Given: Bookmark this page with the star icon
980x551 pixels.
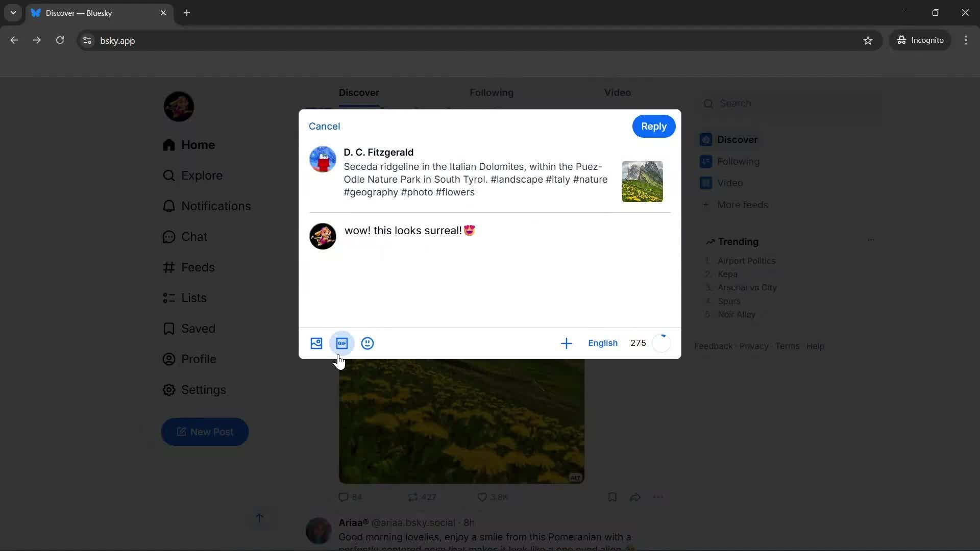Looking at the screenshot, I should click(x=868, y=40).
